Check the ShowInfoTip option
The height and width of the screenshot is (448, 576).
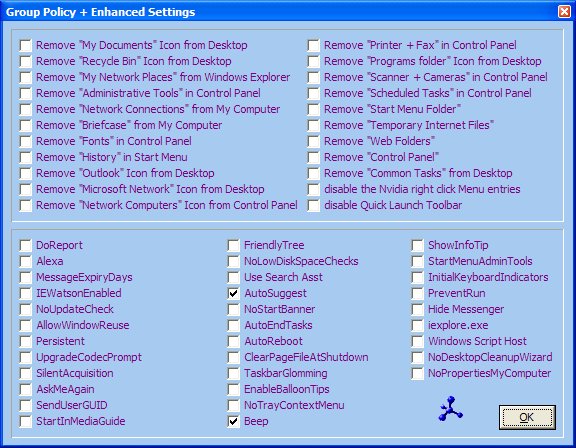(x=417, y=245)
